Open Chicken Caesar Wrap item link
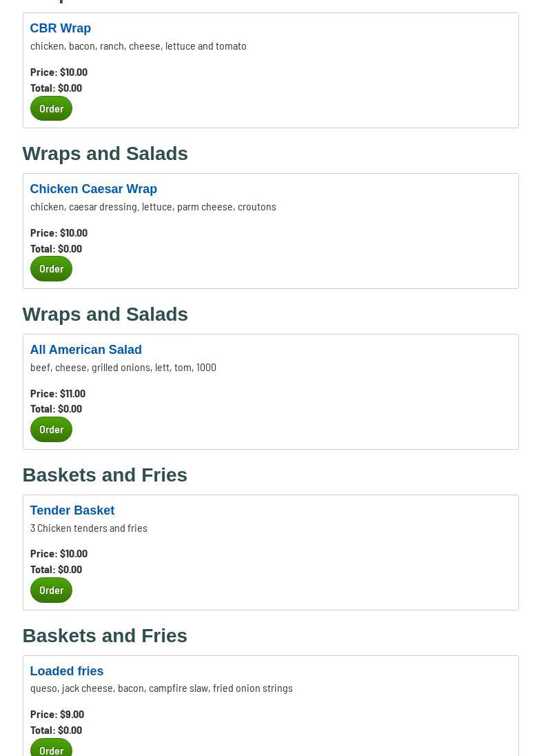541x756 pixels. [94, 189]
